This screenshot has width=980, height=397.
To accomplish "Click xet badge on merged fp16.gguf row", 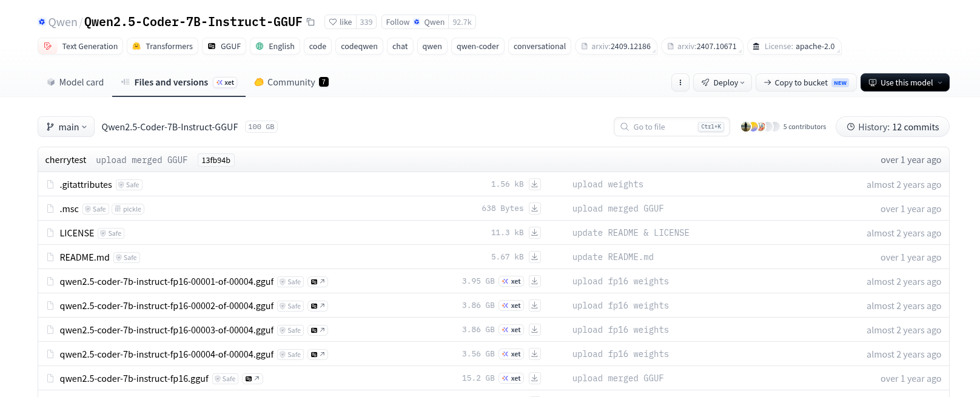I will click(511, 378).
